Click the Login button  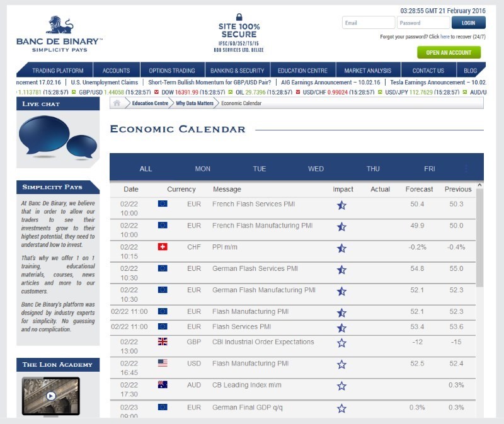(468, 23)
